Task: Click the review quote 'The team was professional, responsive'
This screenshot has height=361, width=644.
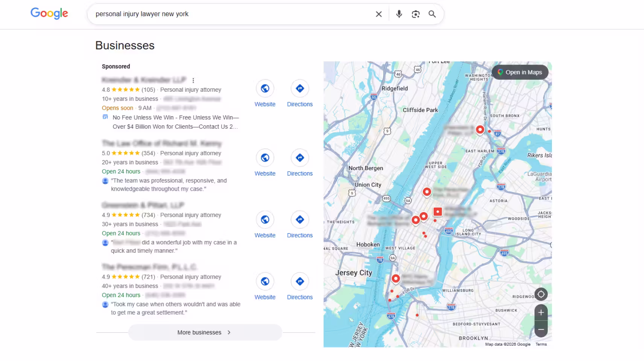Action: click(x=169, y=185)
